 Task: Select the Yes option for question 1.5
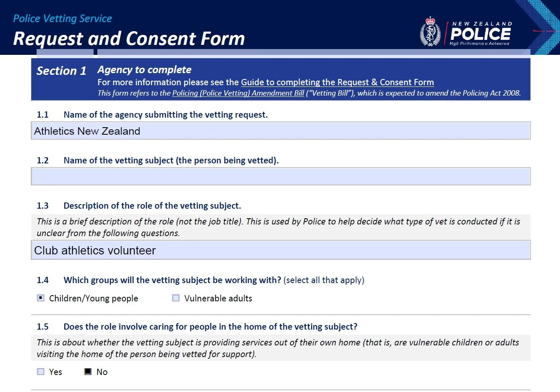(41, 372)
